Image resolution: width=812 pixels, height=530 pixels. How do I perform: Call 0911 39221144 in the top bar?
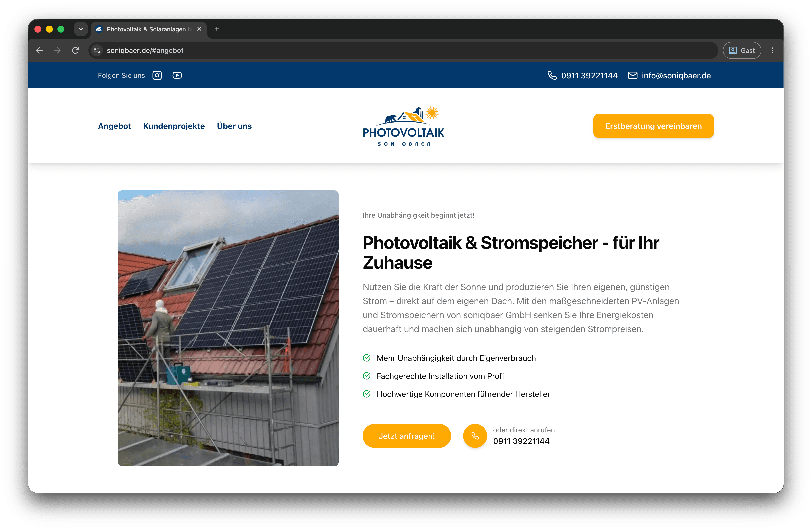(x=589, y=76)
